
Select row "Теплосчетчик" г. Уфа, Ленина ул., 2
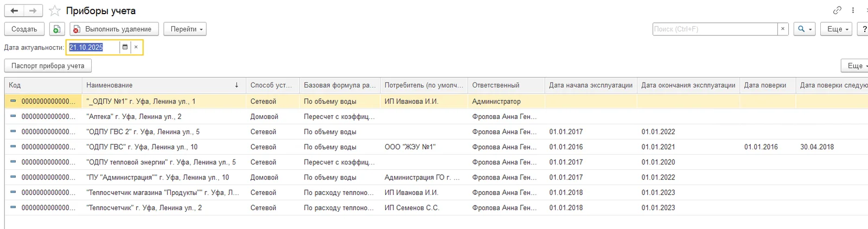click(x=436, y=208)
